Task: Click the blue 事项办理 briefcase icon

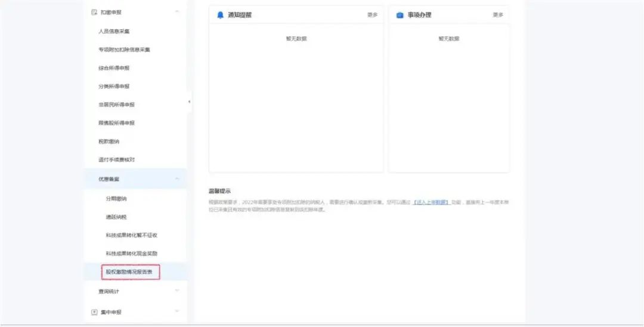Action: (x=400, y=15)
